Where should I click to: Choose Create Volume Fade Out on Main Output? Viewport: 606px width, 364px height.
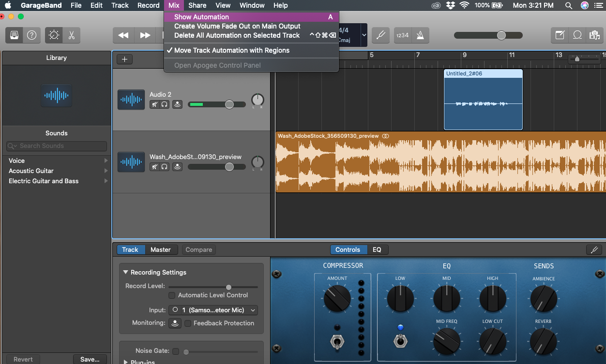[x=251, y=26]
